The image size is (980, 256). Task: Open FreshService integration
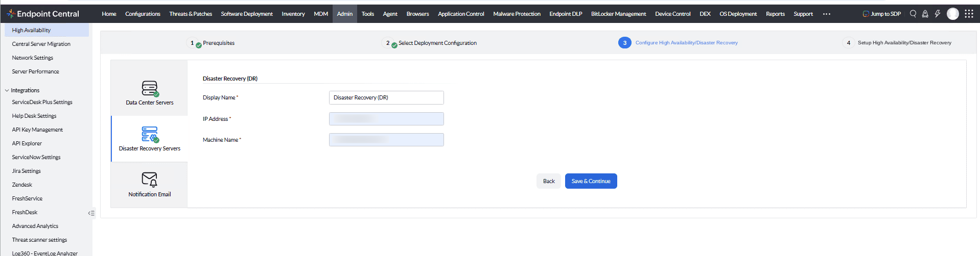[27, 198]
